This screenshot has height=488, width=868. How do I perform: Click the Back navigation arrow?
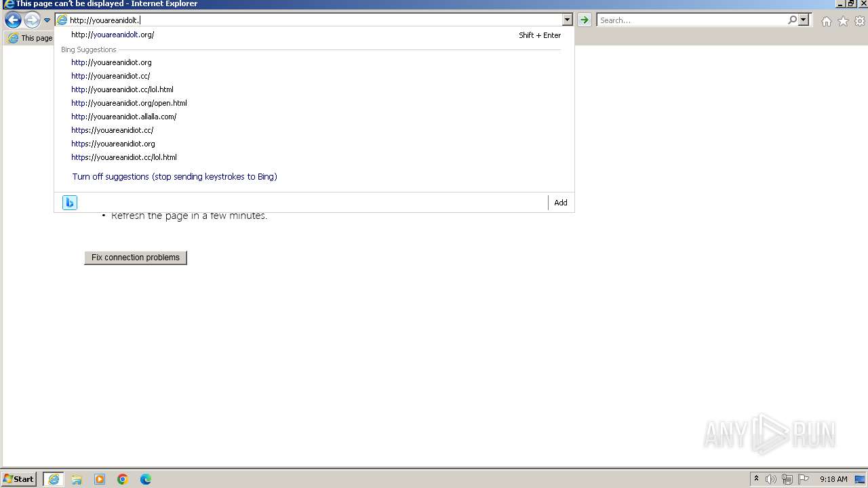pyautogui.click(x=13, y=20)
